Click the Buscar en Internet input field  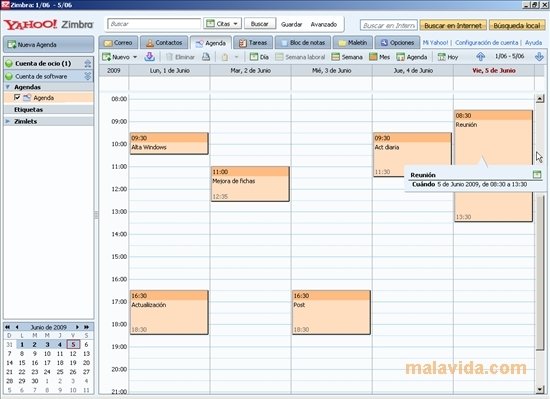coord(389,25)
